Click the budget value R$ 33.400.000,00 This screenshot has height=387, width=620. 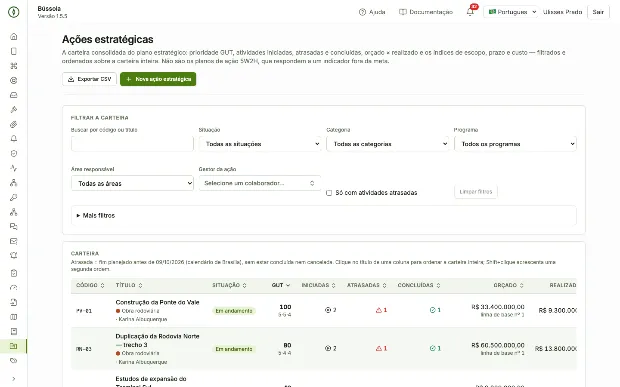click(x=498, y=307)
